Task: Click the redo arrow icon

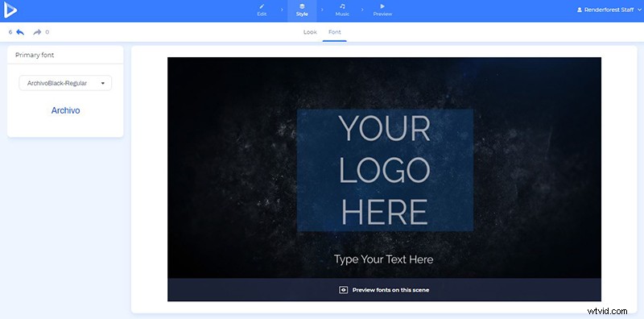Action: click(37, 32)
